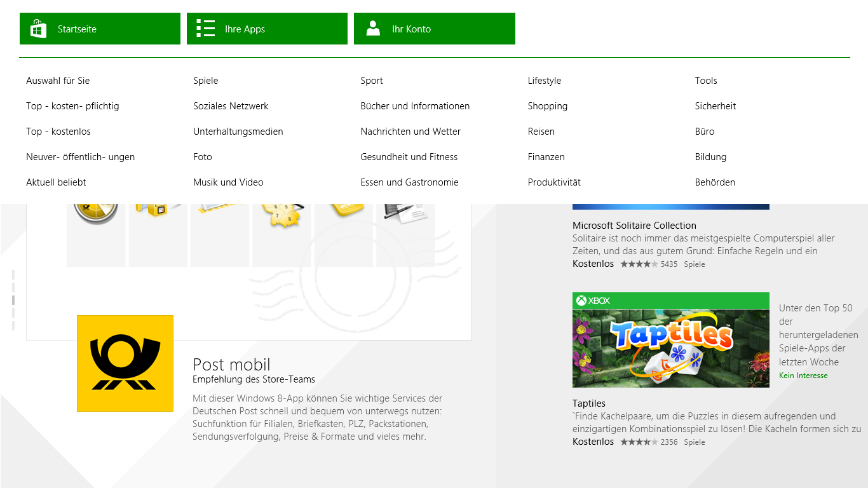This screenshot has height=488, width=868.
Task: Click the Solitaire rating count 5435
Action: (x=669, y=264)
